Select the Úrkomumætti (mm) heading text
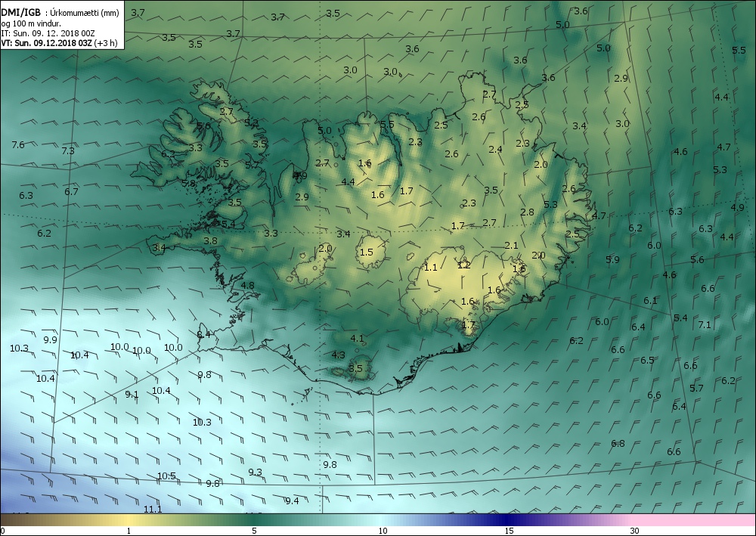Screen dimensions: 756x536 point(85,14)
